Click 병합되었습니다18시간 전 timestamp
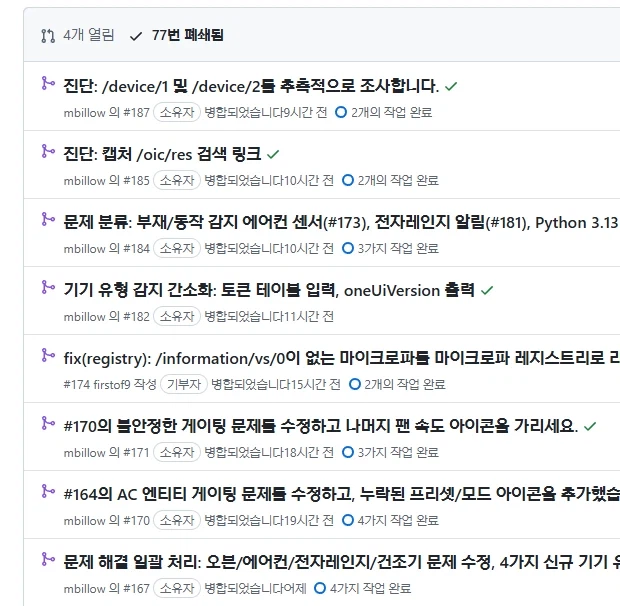Screen dimensions: 620x606 [269, 452]
